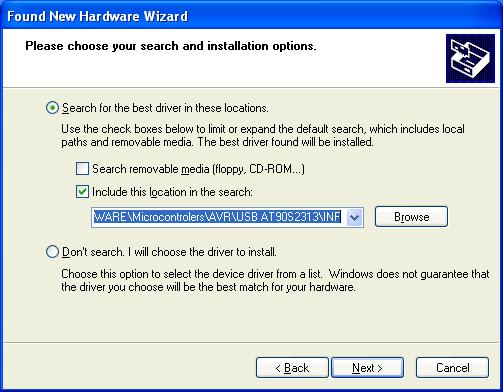Select 'Search for the best driver' radio button
Viewport: 503px width, 392px height.
pyautogui.click(x=52, y=108)
